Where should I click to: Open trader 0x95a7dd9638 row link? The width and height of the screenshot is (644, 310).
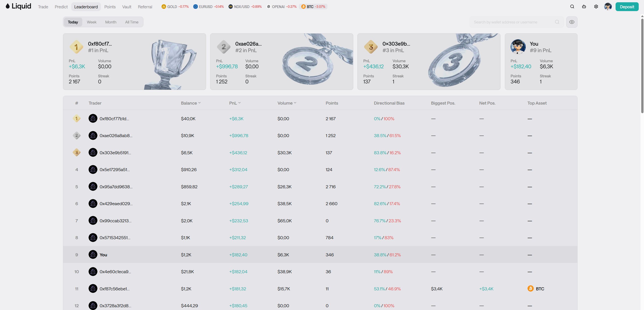coord(116,187)
